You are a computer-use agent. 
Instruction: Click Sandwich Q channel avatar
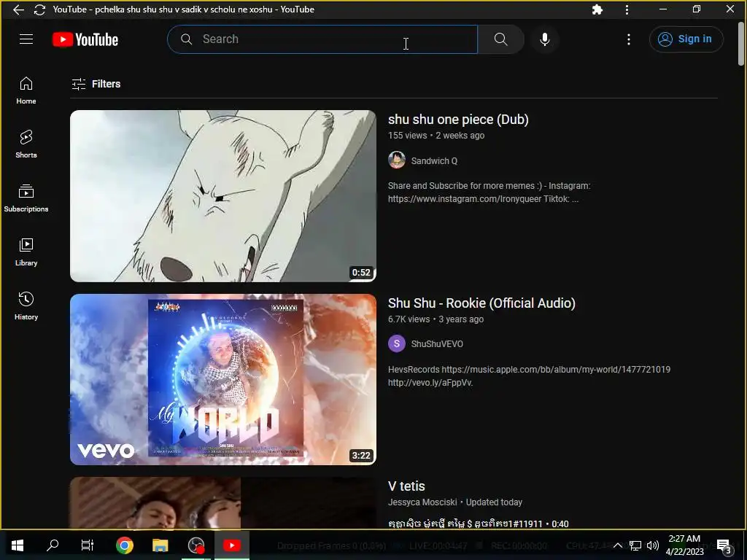396,160
